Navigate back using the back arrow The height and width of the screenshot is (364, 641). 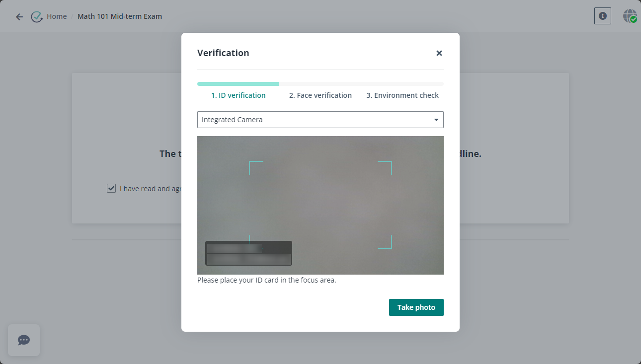click(x=19, y=16)
